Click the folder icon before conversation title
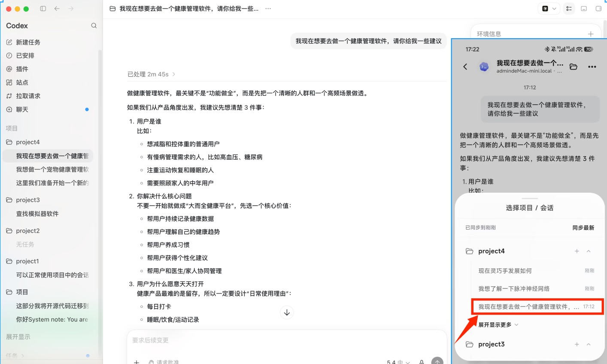This screenshot has width=607, height=364. (x=112, y=9)
